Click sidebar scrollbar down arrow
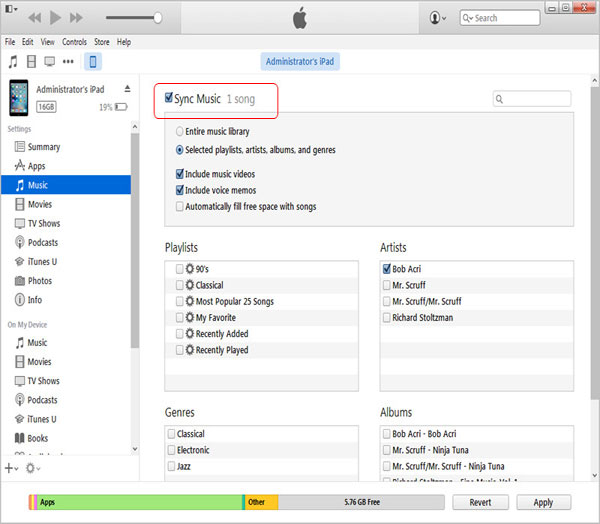 (x=135, y=449)
